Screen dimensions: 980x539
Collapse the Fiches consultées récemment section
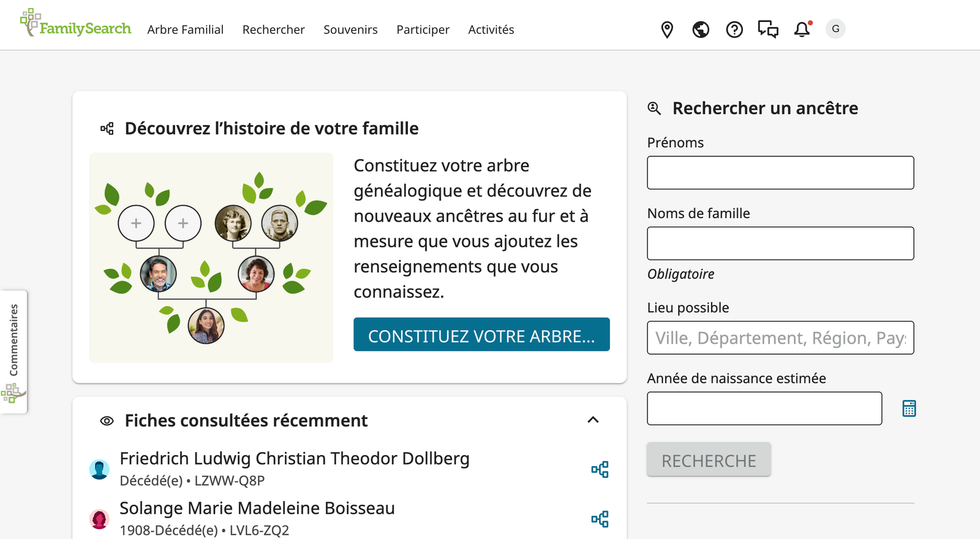pos(593,420)
